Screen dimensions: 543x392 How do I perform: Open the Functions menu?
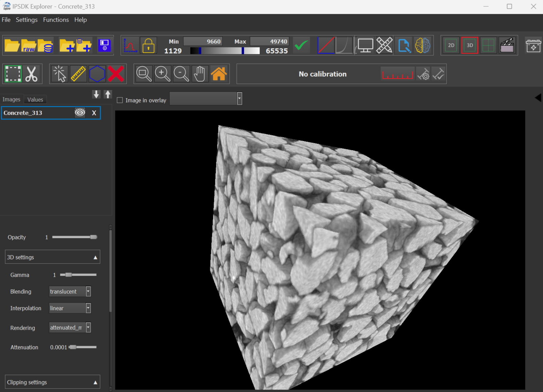[x=56, y=20]
